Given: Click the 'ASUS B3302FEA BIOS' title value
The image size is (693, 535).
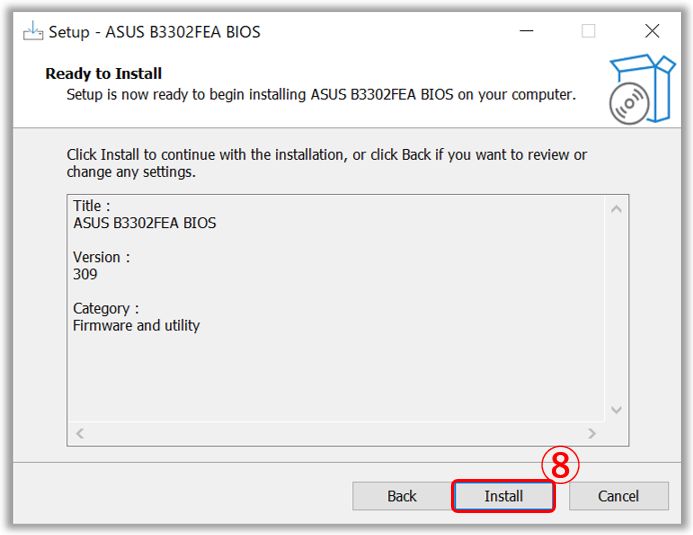Looking at the screenshot, I should [x=145, y=223].
